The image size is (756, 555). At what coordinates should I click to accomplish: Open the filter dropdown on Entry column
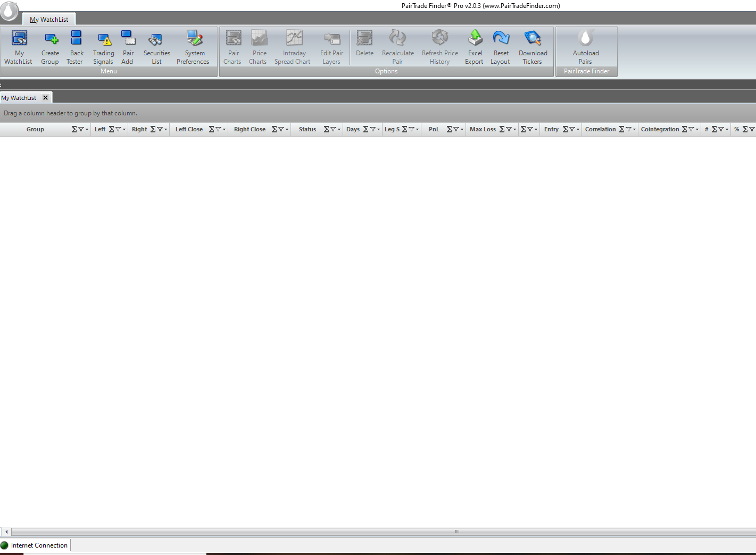pos(574,129)
